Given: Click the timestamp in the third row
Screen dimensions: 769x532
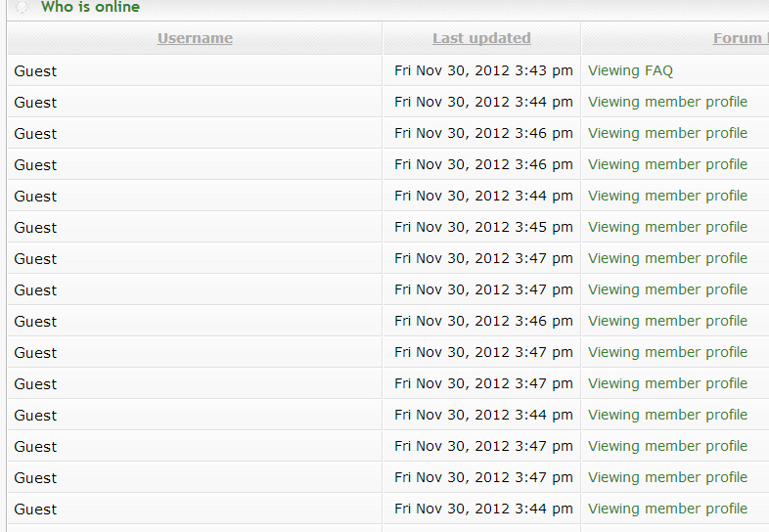Looking at the screenshot, I should (483, 133).
